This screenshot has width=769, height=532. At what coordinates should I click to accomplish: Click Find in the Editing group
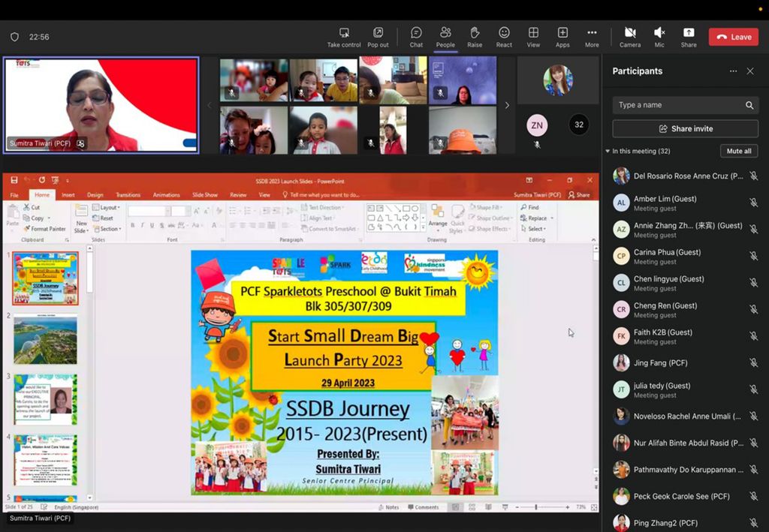[x=529, y=207]
